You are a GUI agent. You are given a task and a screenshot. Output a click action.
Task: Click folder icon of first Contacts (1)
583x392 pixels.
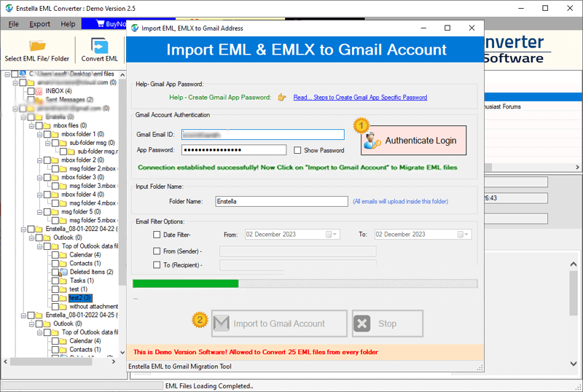point(63,264)
